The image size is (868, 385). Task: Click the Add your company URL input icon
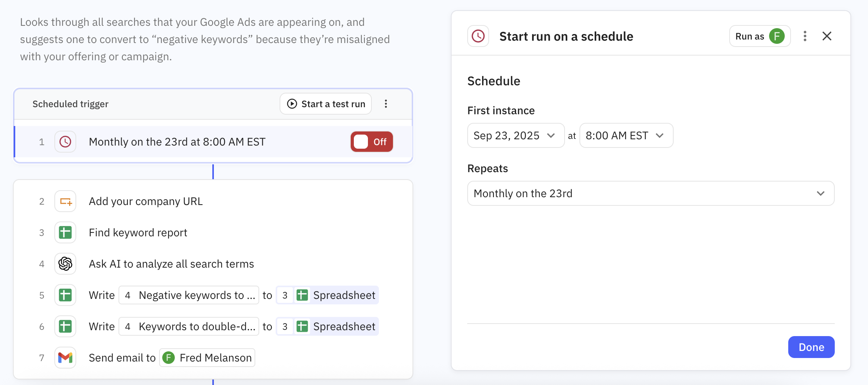65,201
